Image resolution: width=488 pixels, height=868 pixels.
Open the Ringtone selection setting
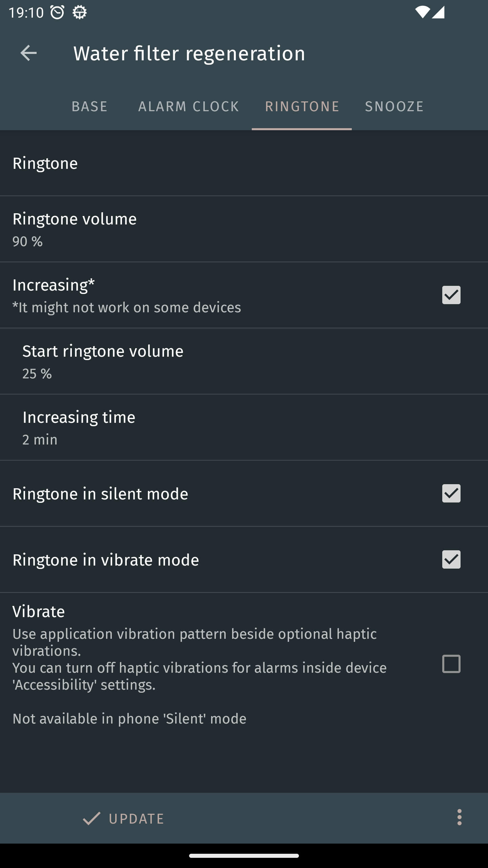tap(244, 163)
